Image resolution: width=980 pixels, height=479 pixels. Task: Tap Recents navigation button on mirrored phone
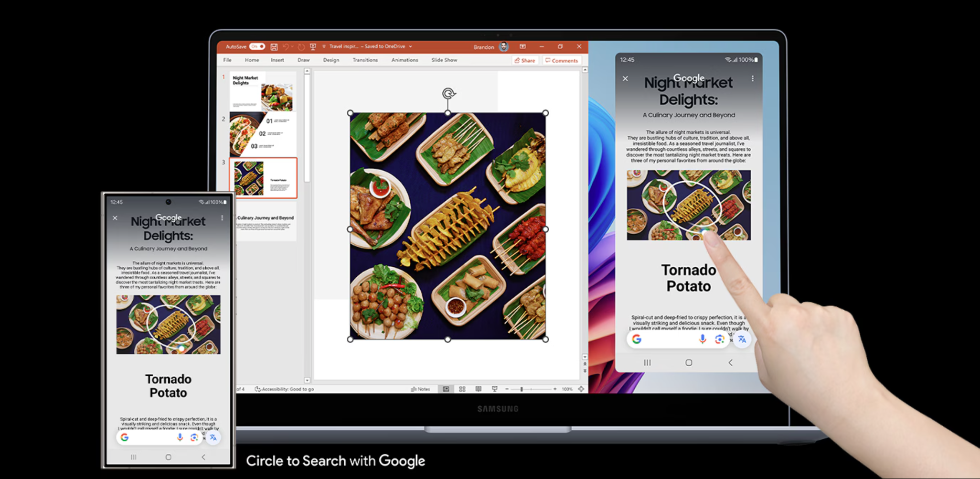647,362
